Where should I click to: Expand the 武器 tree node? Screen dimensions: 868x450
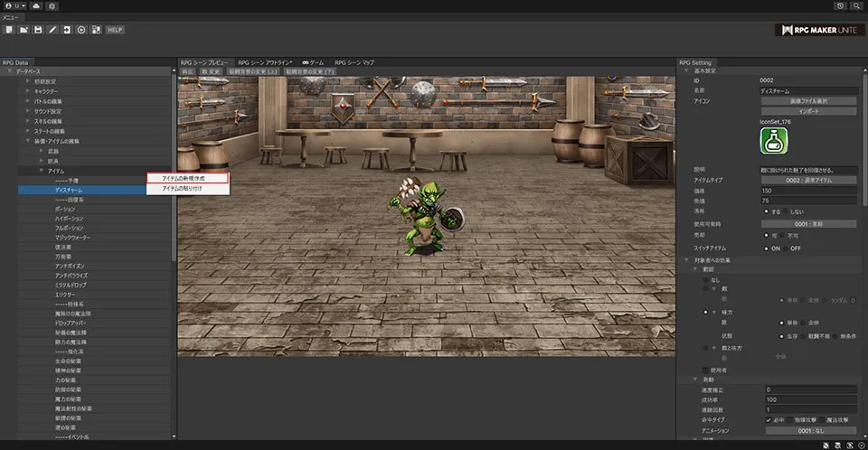[42, 151]
